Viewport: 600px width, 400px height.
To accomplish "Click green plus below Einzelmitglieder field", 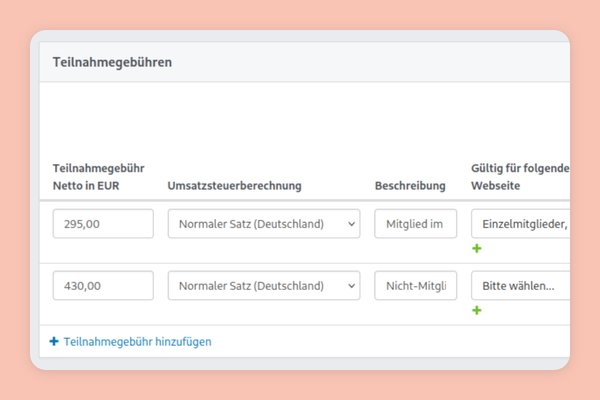I will tap(477, 248).
